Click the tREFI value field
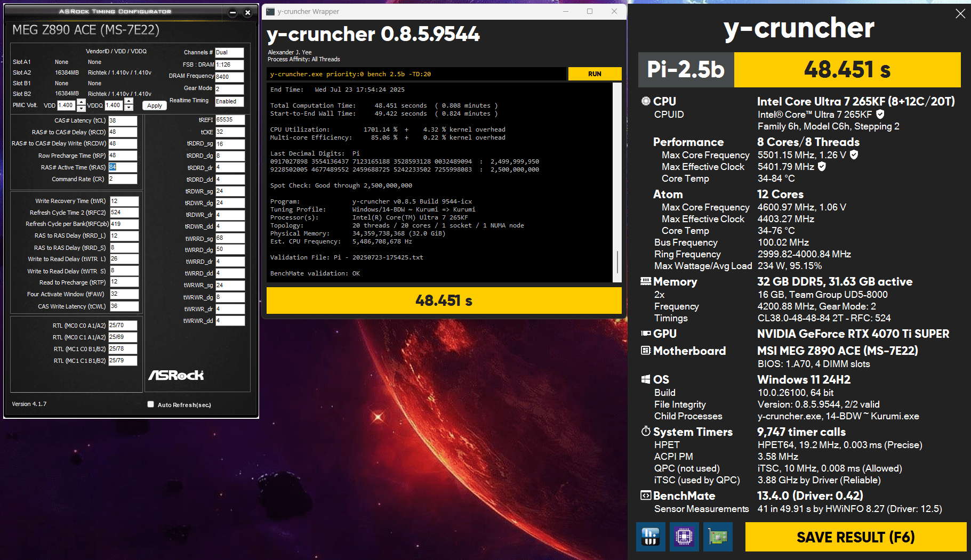This screenshot has height=560, width=971. pos(230,120)
